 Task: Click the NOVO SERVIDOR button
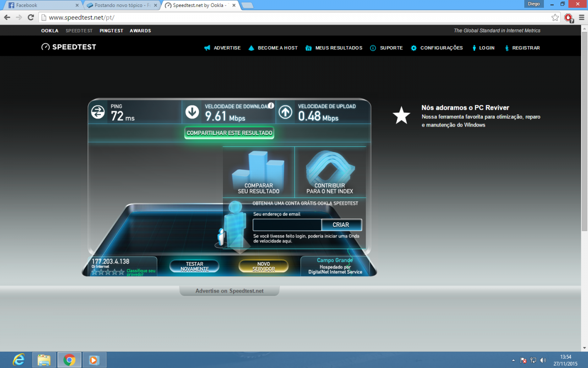pyautogui.click(x=263, y=266)
